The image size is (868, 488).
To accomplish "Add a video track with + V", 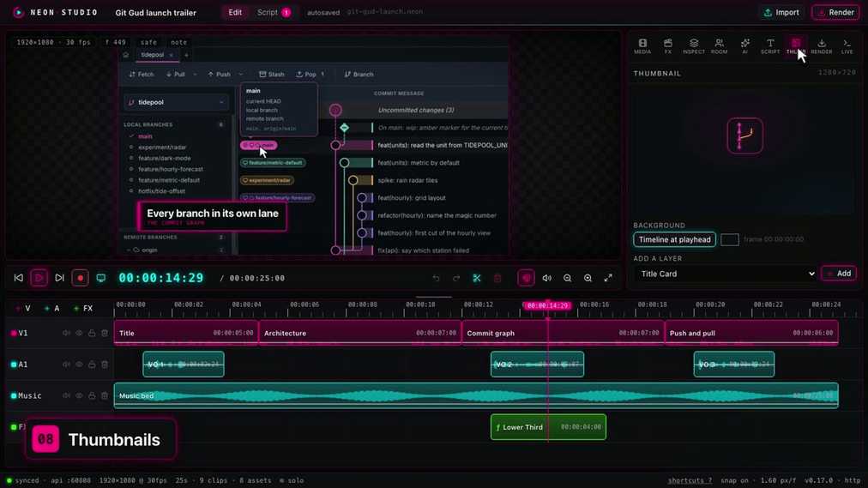I will tap(23, 308).
